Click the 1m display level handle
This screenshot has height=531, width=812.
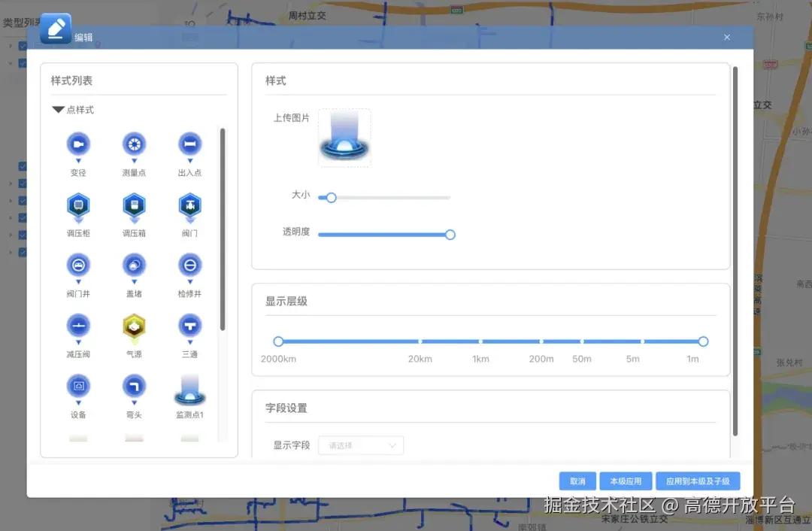pyautogui.click(x=703, y=341)
